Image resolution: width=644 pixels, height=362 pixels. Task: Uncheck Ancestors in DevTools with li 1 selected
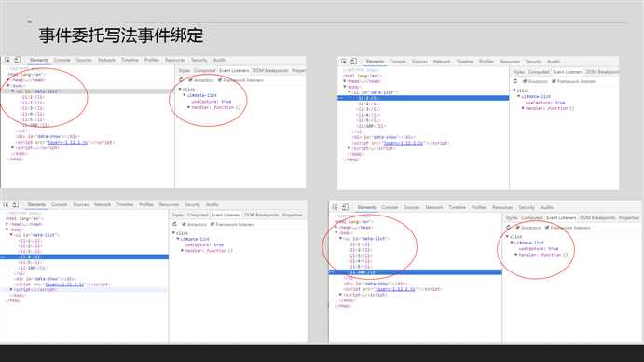tap(525, 81)
